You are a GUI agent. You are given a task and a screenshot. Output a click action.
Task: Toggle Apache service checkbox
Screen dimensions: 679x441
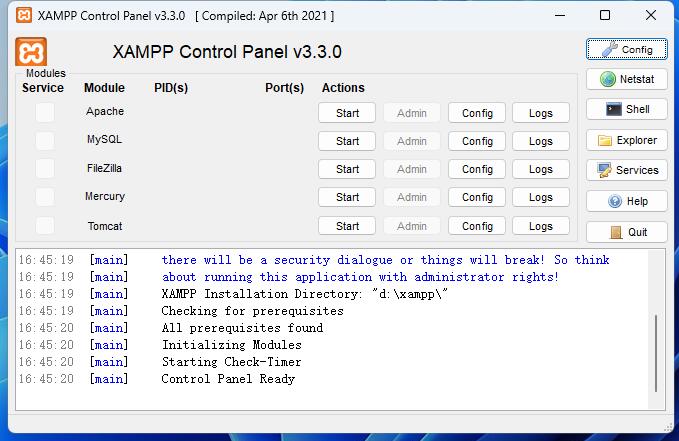45,113
